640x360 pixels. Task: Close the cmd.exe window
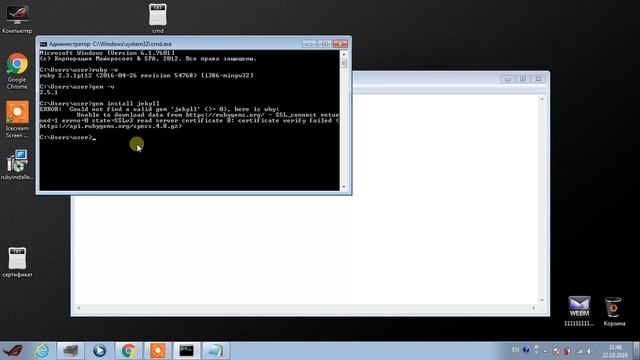[x=340, y=44]
